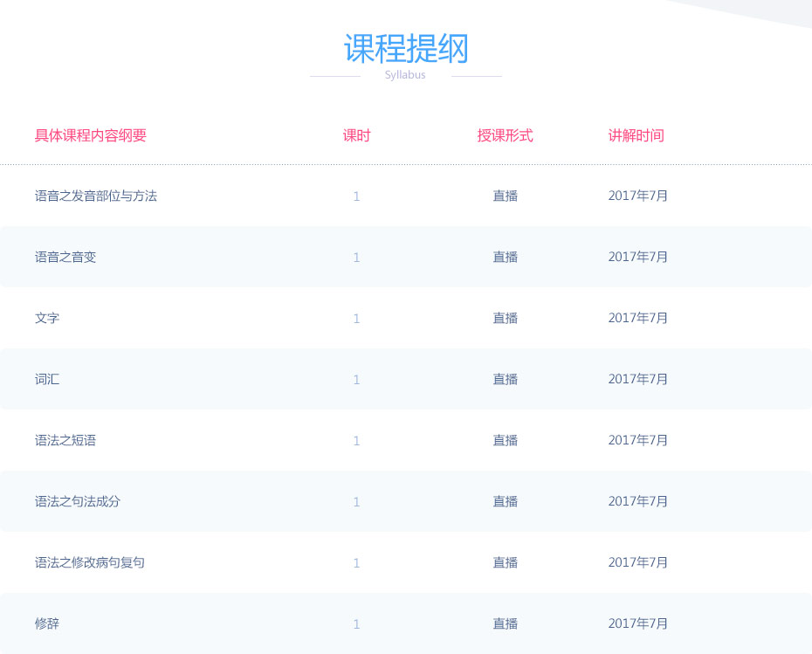This screenshot has width=812, height=654.
Task: Click 直播 in the 语法之句法成分 row
Action: tap(506, 501)
